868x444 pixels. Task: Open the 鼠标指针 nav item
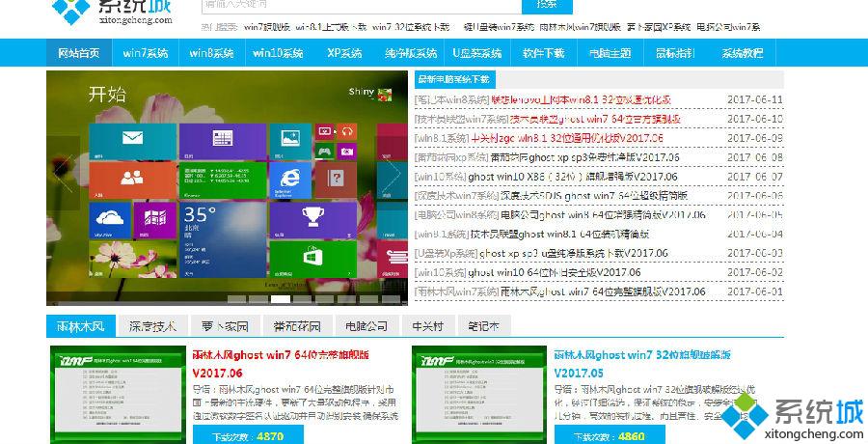click(676, 53)
